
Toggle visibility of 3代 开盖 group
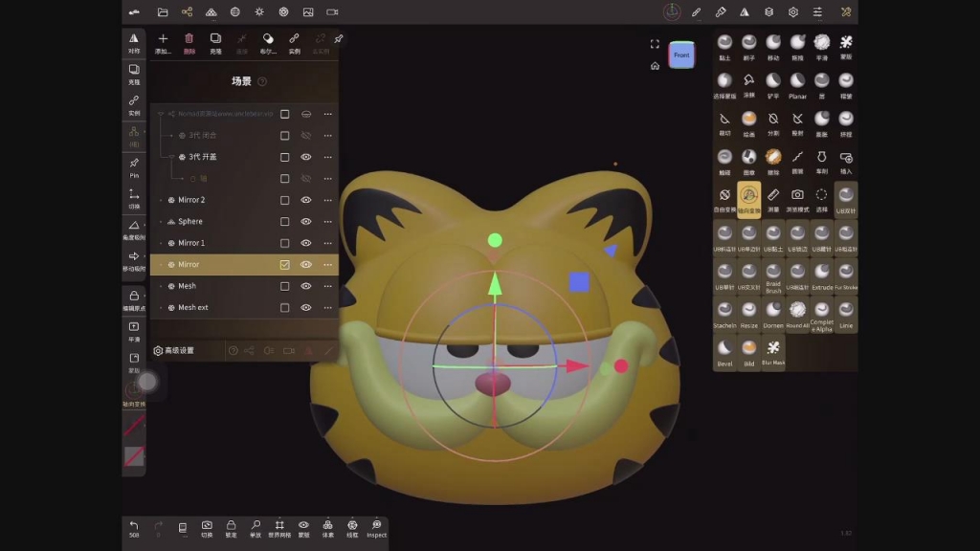(x=305, y=157)
